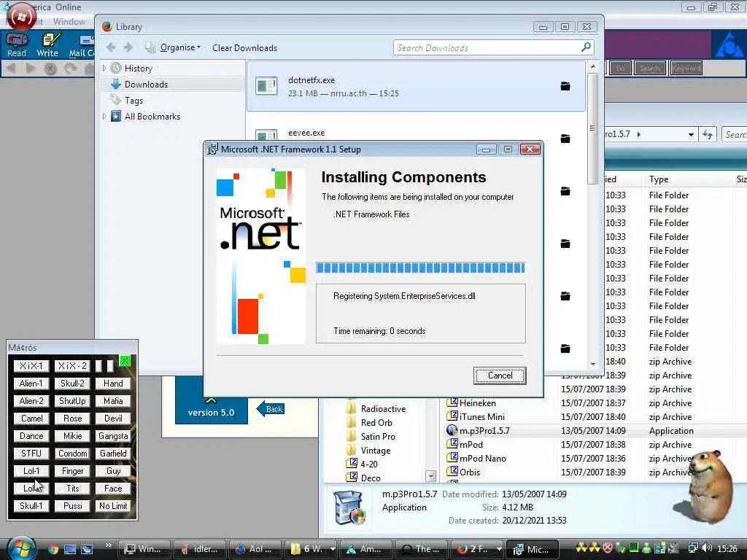Viewport: 747px width, 560px height.
Task: Click the No Limit macro button
Action: (x=113, y=506)
